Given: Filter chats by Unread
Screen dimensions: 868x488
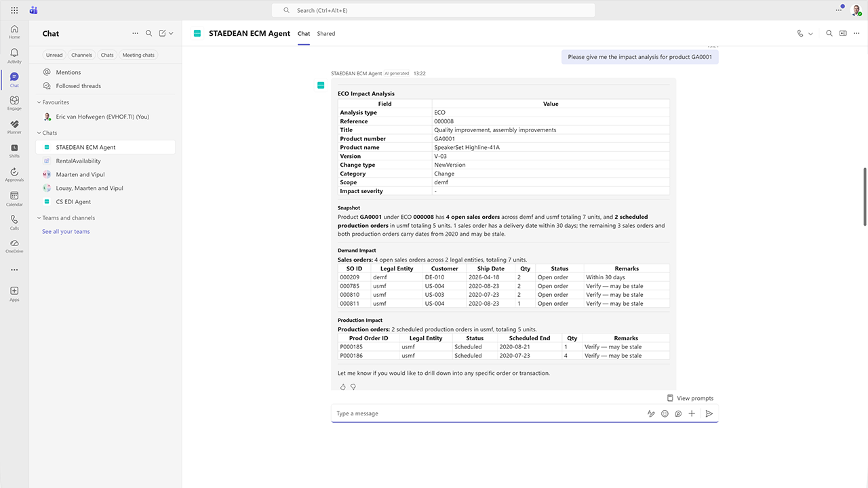Looking at the screenshot, I should (54, 55).
